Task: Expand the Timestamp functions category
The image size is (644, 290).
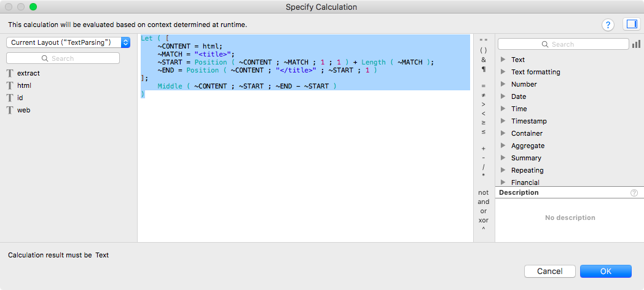Action: coord(503,121)
